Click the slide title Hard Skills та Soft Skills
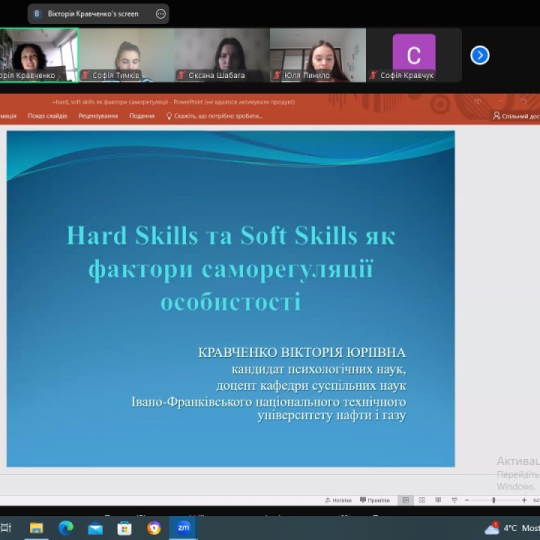The width and height of the screenshot is (540, 540). [231, 268]
